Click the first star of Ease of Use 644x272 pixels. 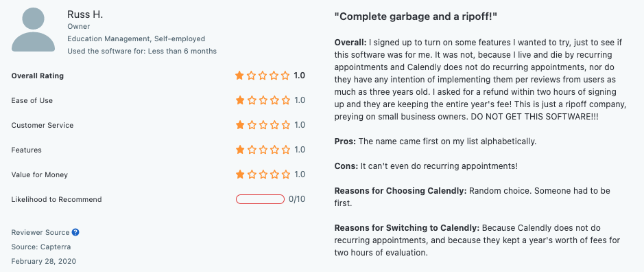coord(239,100)
